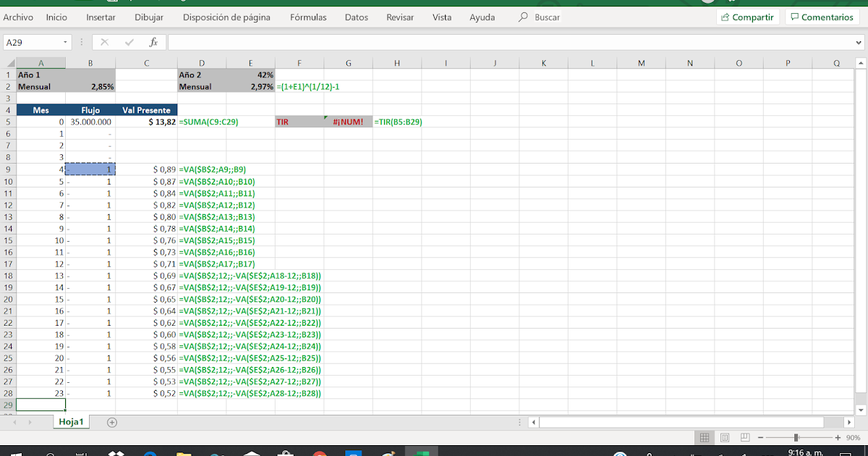Viewport: 868px width, 456px height.
Task: Select cell D1 containing Año 2
Action: (203, 75)
